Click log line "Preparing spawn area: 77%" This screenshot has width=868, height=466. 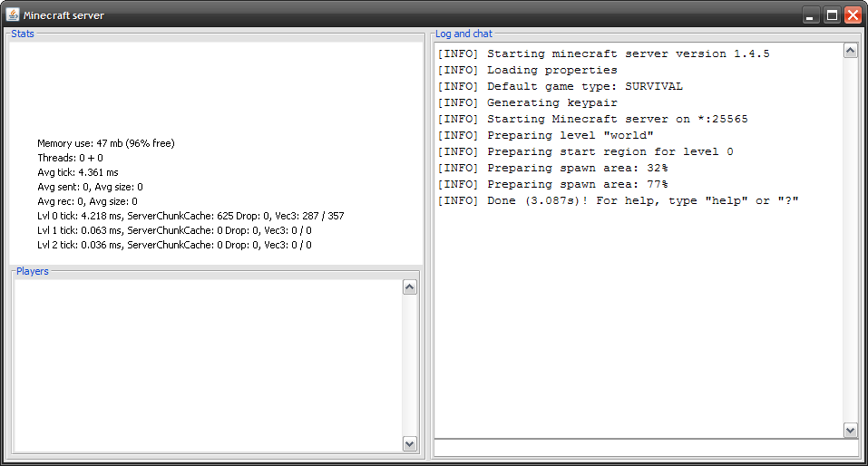tap(553, 184)
